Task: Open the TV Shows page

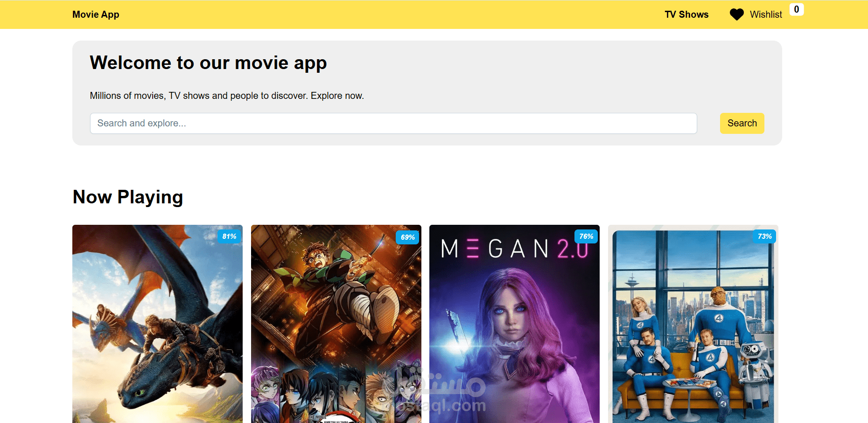Action: (x=686, y=14)
